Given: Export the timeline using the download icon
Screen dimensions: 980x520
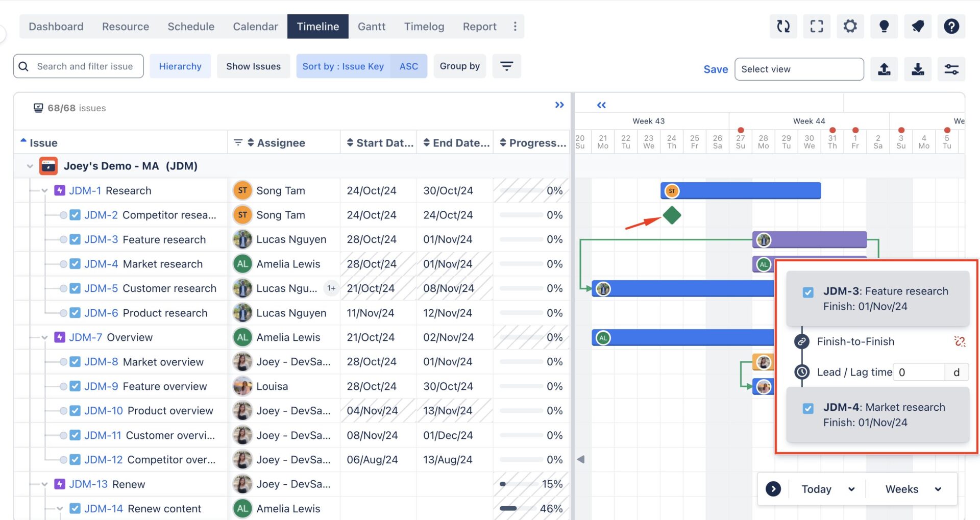Looking at the screenshot, I should (918, 69).
